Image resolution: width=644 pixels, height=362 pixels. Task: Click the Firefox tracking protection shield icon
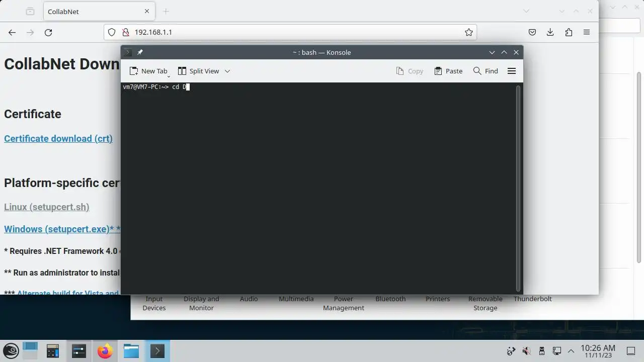coord(112,32)
